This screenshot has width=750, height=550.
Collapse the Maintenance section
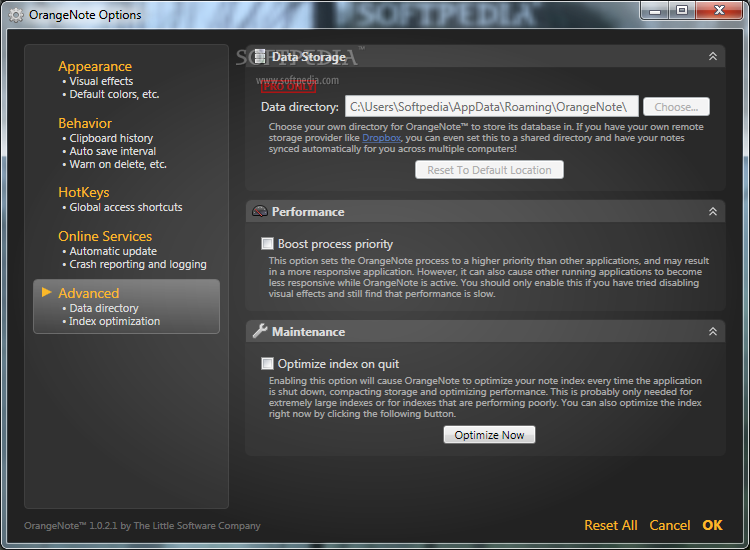[x=713, y=331]
